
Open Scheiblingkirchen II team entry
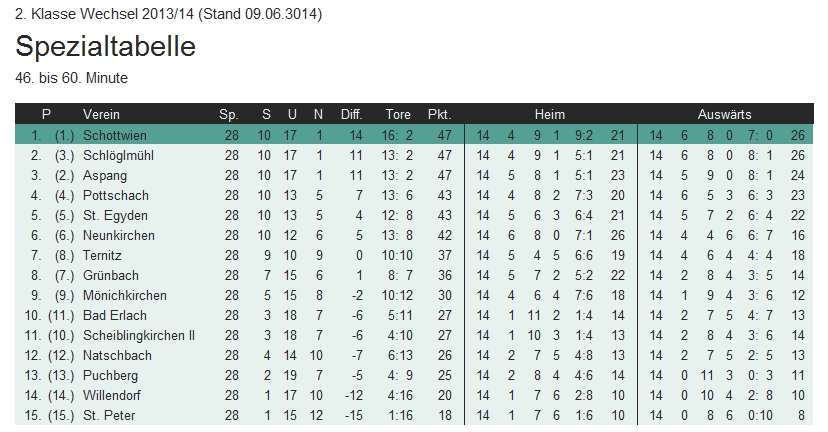pyautogui.click(x=139, y=335)
